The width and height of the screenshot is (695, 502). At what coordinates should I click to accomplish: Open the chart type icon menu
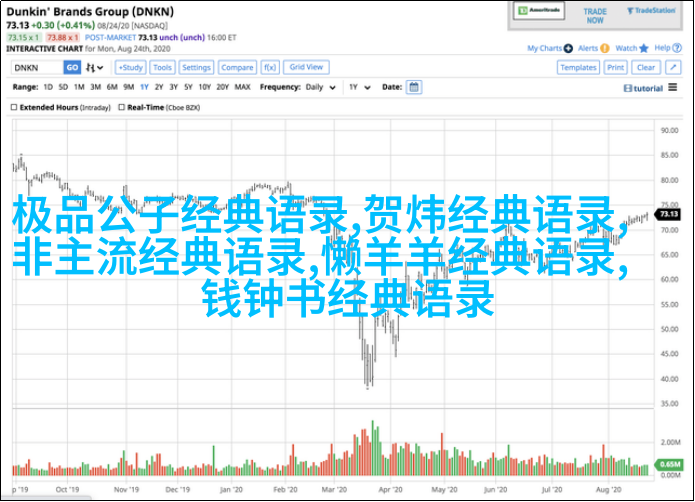[x=94, y=68]
